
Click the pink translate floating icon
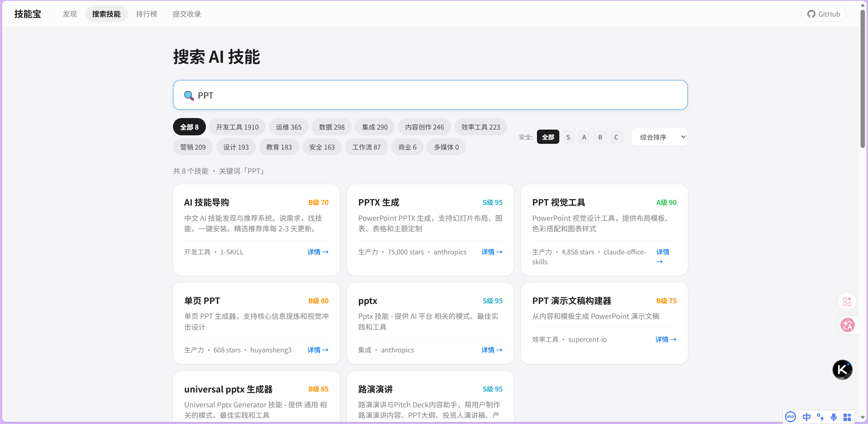pos(847,325)
